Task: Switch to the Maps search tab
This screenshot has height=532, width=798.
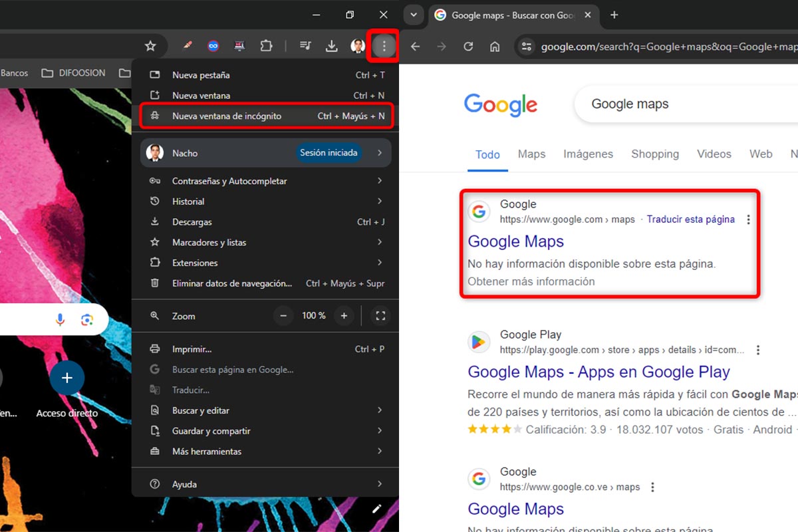Action: coord(531,154)
